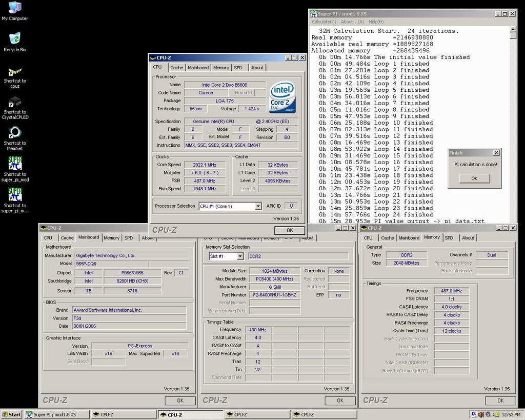This screenshot has height=420, width=525.
Task: Open Cache tab in front CPU-Z window
Action: tap(176, 68)
